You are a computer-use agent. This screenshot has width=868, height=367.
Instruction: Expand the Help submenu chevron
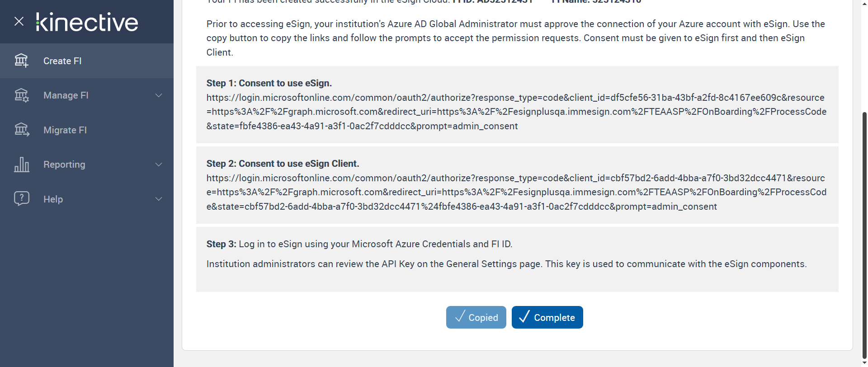click(159, 199)
